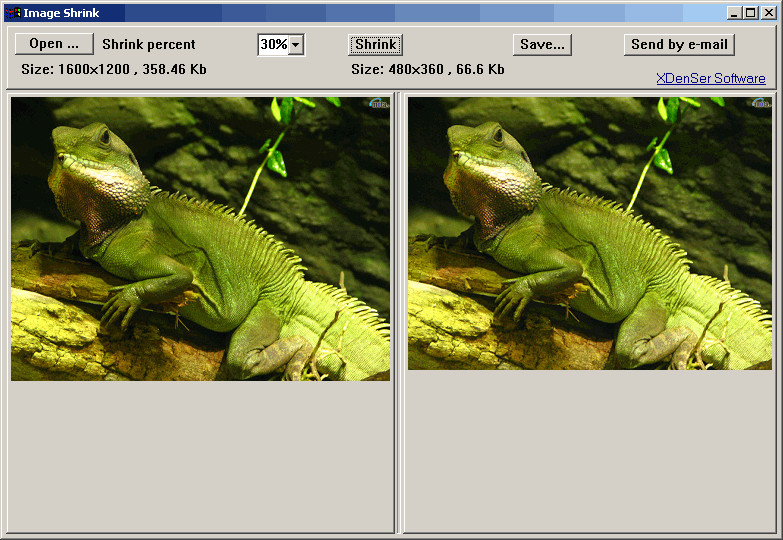Click the text Size: 480x360 , 66.6 Kb
Image resolution: width=783 pixels, height=540 pixels.
click(428, 69)
